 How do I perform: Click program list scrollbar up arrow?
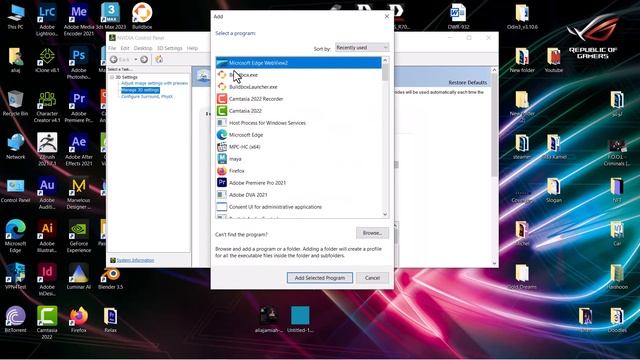coord(385,61)
